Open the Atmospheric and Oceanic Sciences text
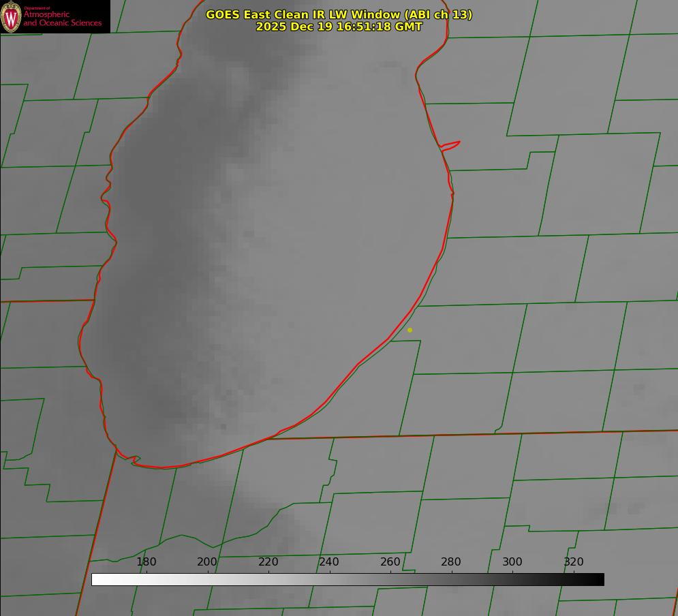Image resolution: width=678 pixels, height=616 pixels. tap(62, 19)
